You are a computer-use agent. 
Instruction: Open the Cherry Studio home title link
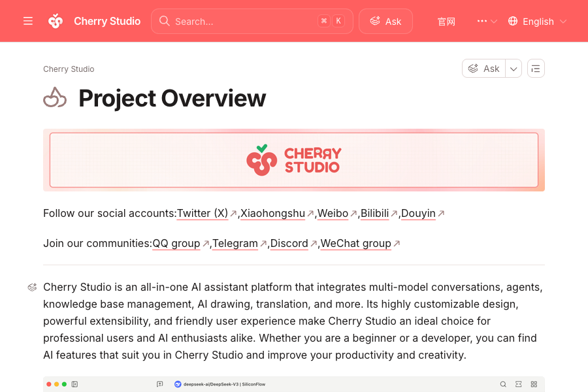coord(107,21)
